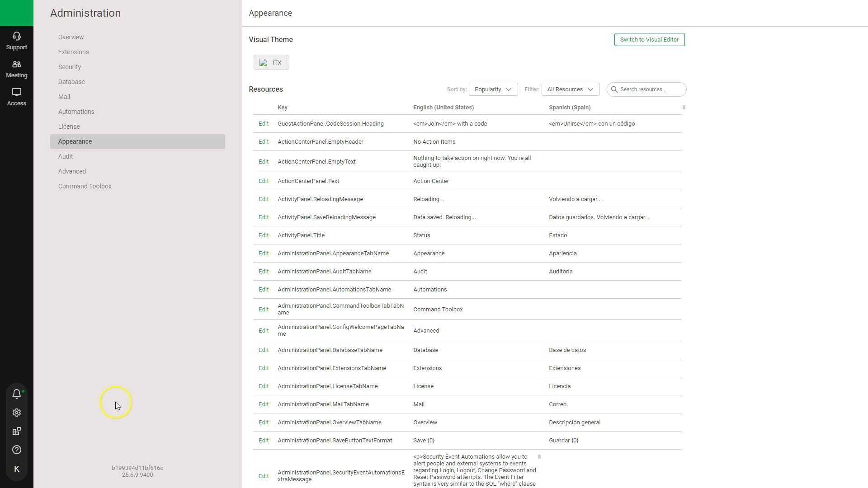Open the K user profile avatar
Image resolution: width=868 pixels, height=488 pixels.
coord(17,469)
